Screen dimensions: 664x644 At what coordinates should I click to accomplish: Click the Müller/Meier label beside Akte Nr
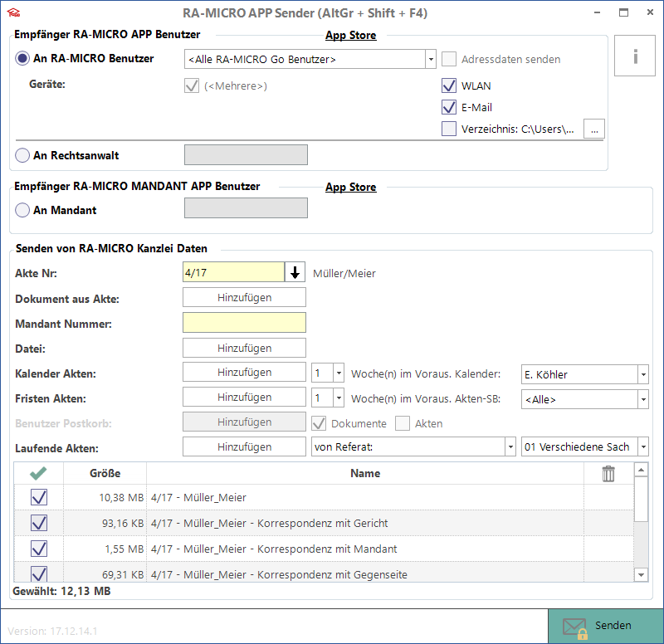tap(344, 274)
